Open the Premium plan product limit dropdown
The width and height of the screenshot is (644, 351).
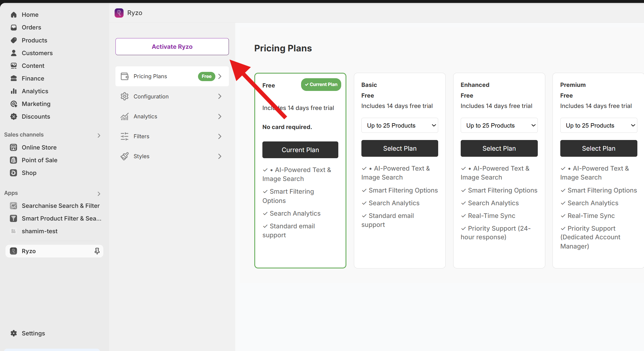599,125
